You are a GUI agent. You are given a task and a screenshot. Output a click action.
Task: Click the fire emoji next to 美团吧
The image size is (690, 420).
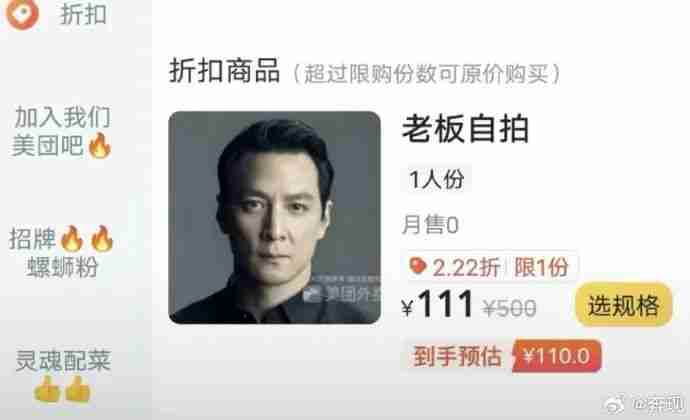tap(99, 145)
